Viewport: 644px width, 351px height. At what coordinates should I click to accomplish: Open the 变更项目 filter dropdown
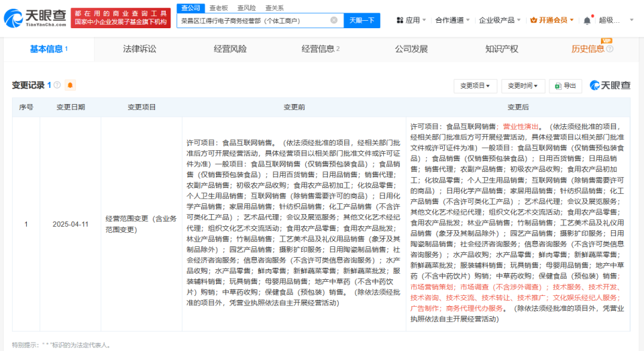(x=475, y=86)
